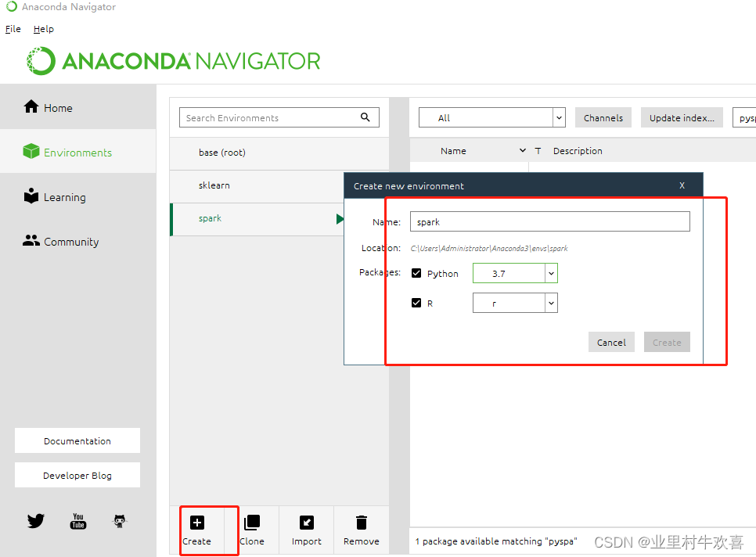Open the Community section

[x=33, y=241]
